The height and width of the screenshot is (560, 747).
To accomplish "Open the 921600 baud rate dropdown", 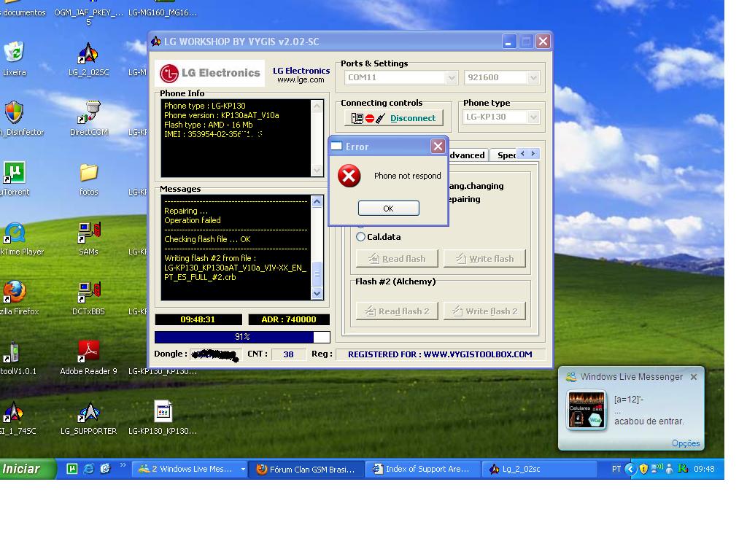I will [533, 77].
